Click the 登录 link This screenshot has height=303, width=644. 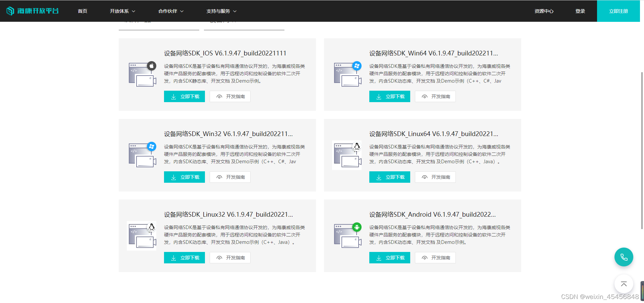tap(580, 11)
